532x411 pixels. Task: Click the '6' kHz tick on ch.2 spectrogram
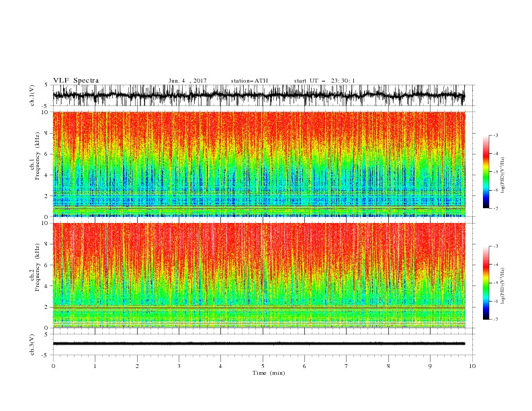(x=47, y=265)
